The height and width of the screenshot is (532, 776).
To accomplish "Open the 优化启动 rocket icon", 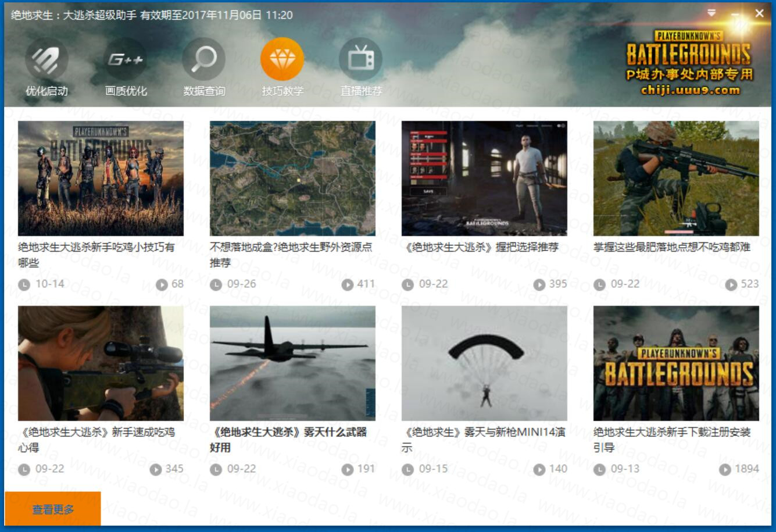I will pos(47,59).
